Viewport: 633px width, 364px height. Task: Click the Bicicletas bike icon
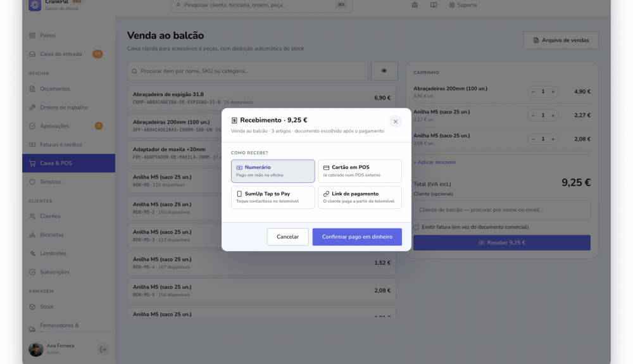click(x=32, y=235)
